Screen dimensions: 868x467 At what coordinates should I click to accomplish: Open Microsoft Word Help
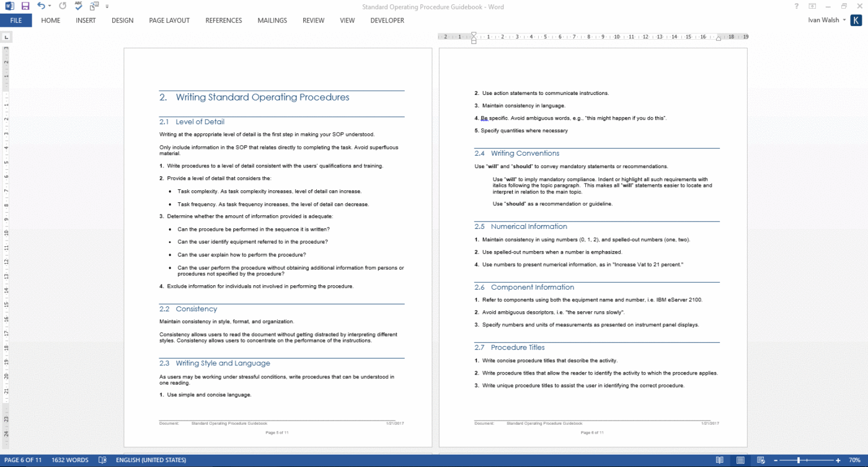click(x=796, y=6)
